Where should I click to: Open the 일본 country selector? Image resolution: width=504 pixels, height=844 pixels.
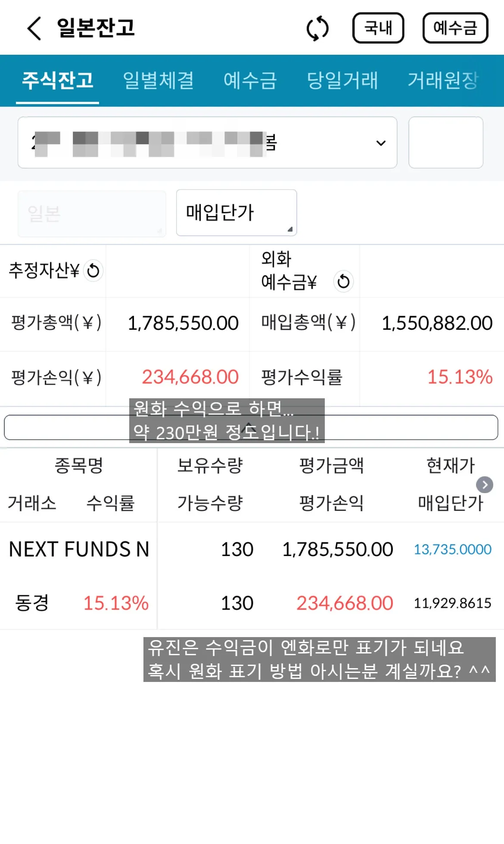point(92,214)
